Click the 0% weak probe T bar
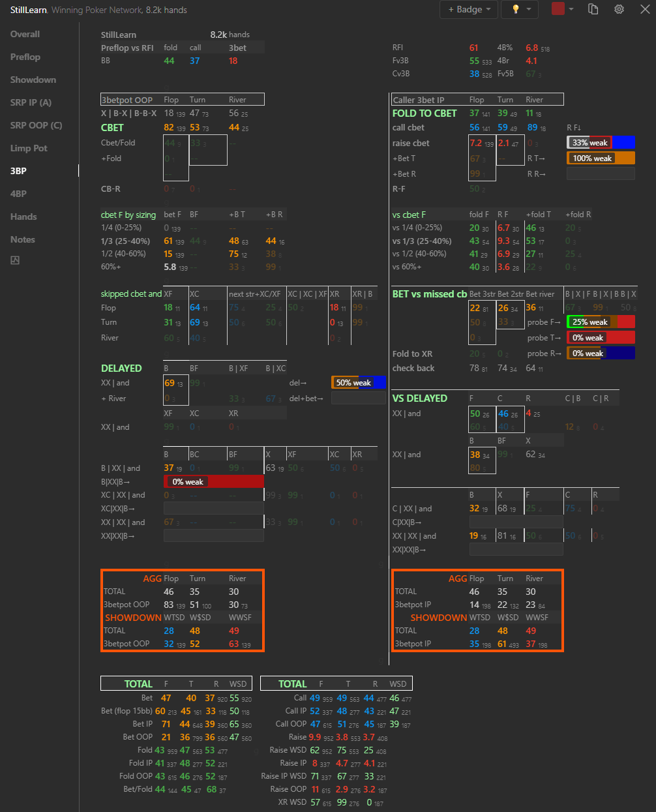Image resolution: width=656 pixels, height=812 pixels. tap(601, 337)
